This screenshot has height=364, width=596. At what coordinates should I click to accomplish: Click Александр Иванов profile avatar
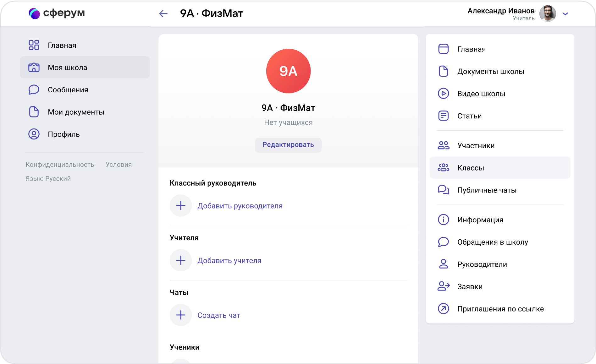(x=548, y=14)
